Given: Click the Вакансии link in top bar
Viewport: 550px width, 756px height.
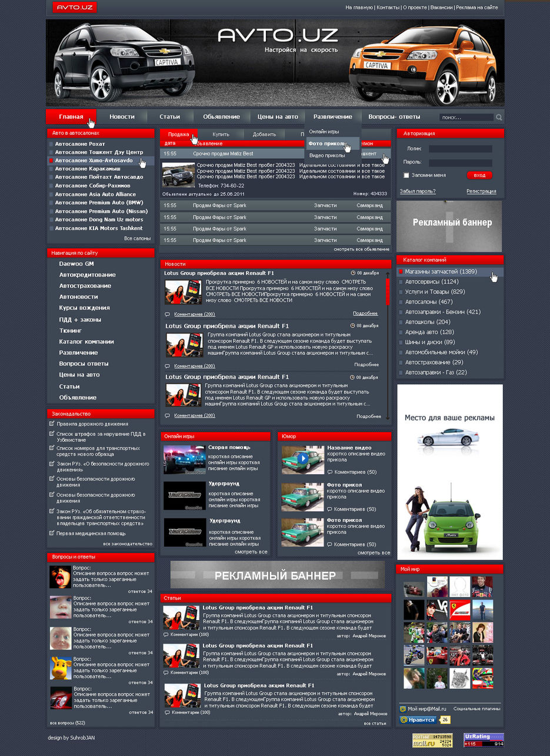Looking at the screenshot, I should click(x=441, y=8).
